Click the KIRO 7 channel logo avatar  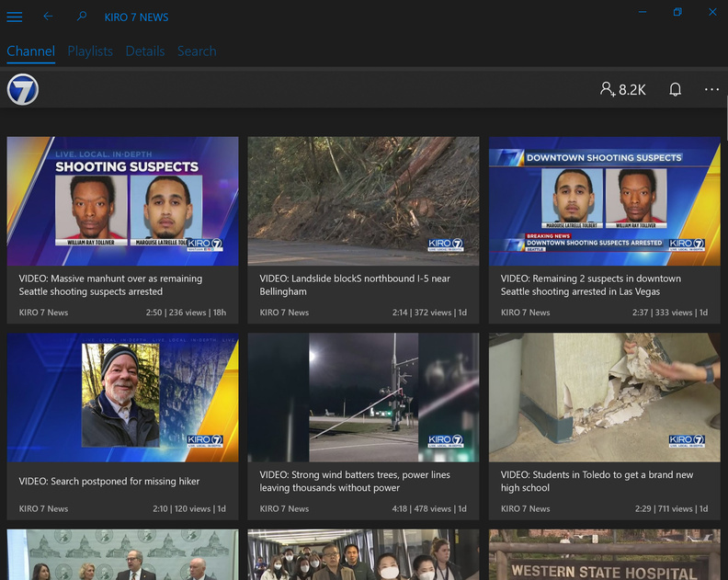coord(23,89)
